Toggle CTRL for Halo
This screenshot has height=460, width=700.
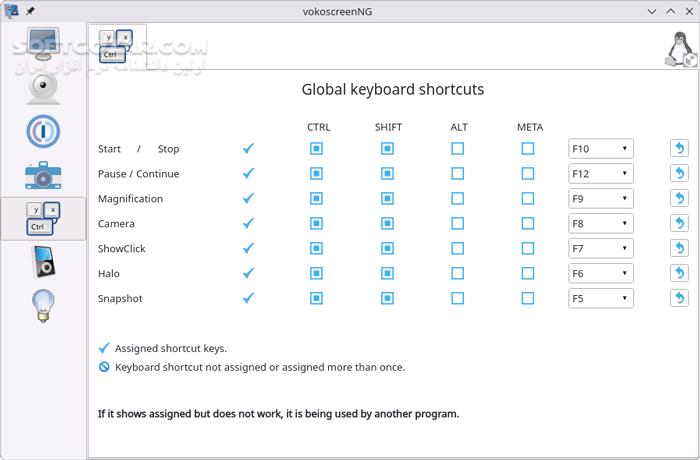(x=317, y=273)
